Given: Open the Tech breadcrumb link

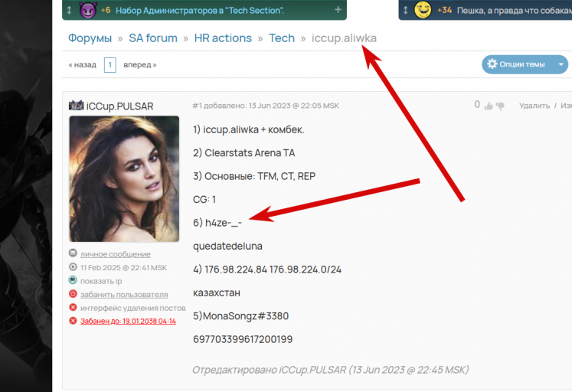Looking at the screenshot, I should 282,38.
